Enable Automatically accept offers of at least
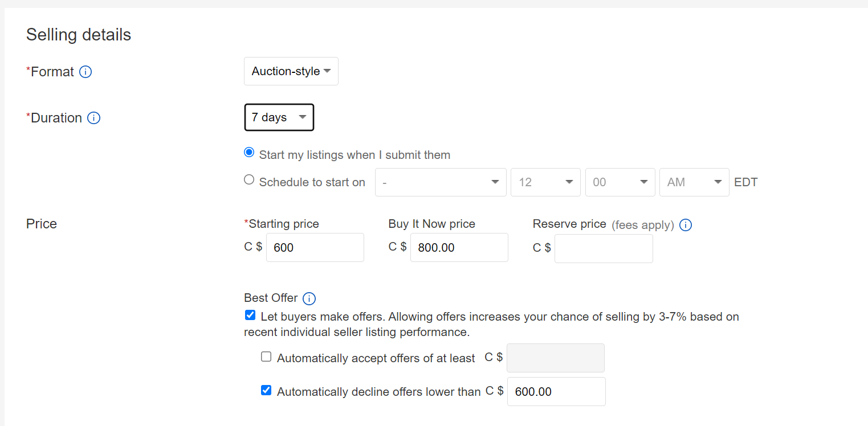Screen dimensions: 868x426 pyautogui.click(x=266, y=357)
